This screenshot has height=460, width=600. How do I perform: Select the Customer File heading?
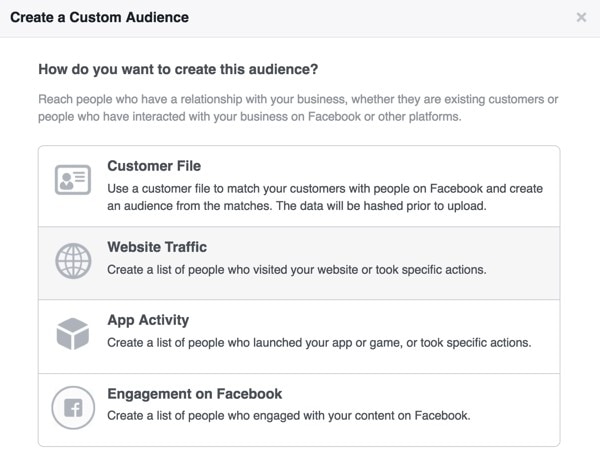click(154, 166)
